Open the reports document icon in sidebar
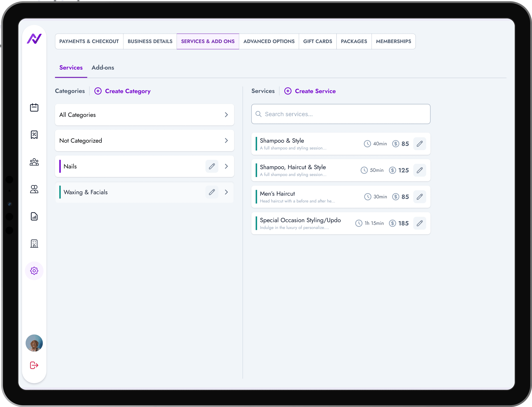Screen dimensions: 532x407 click(34, 216)
